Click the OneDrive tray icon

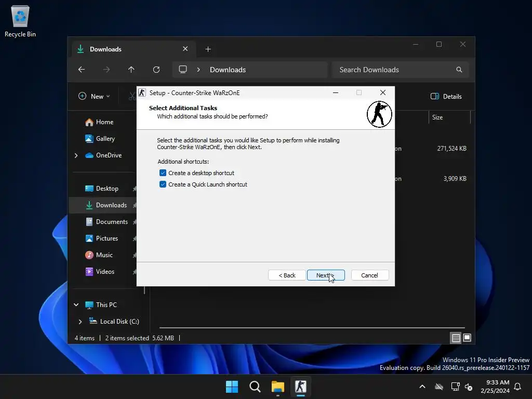point(439,387)
